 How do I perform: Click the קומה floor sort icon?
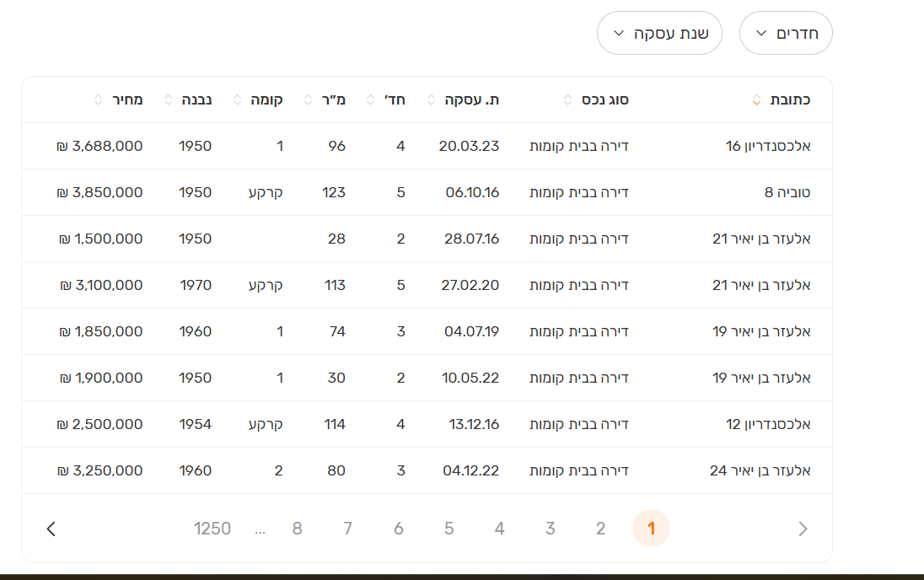tap(235, 100)
